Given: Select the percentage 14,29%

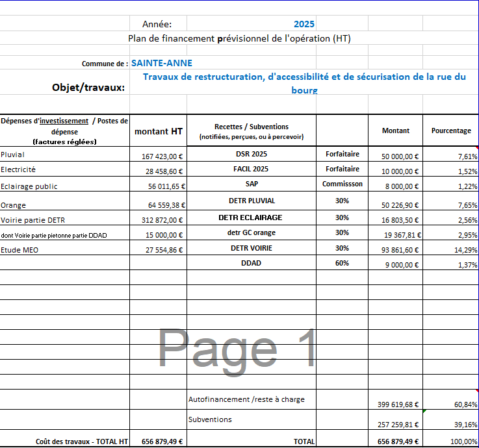Looking at the screenshot, I should coord(465,250).
